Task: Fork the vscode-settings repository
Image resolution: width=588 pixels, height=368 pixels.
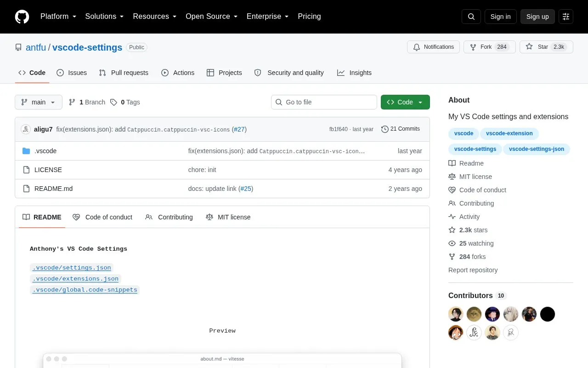Action: (x=490, y=47)
